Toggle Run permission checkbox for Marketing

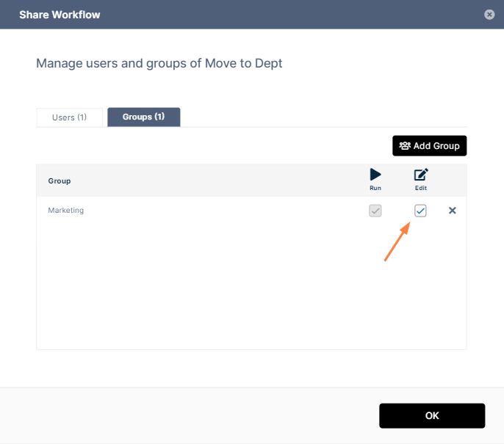(375, 211)
